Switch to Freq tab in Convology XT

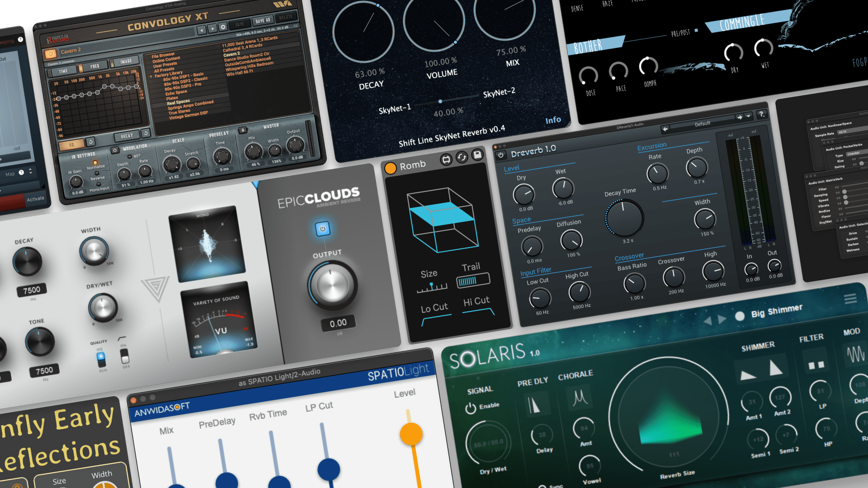pos(94,66)
